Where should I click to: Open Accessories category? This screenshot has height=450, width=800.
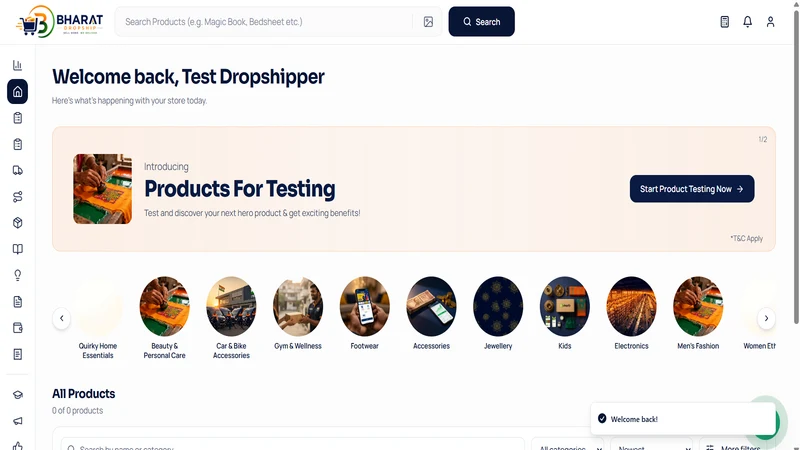click(431, 314)
